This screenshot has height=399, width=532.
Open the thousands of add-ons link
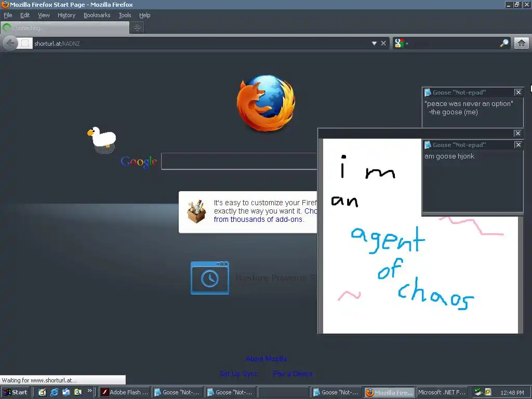258,220
